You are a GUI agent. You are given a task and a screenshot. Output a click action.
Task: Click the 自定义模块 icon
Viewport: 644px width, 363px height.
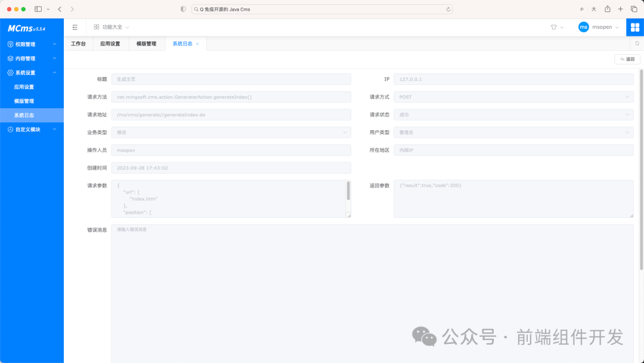(x=10, y=130)
